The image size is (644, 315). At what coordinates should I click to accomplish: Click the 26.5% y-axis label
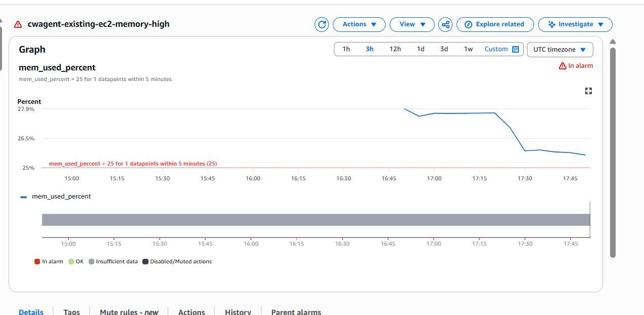click(x=26, y=138)
